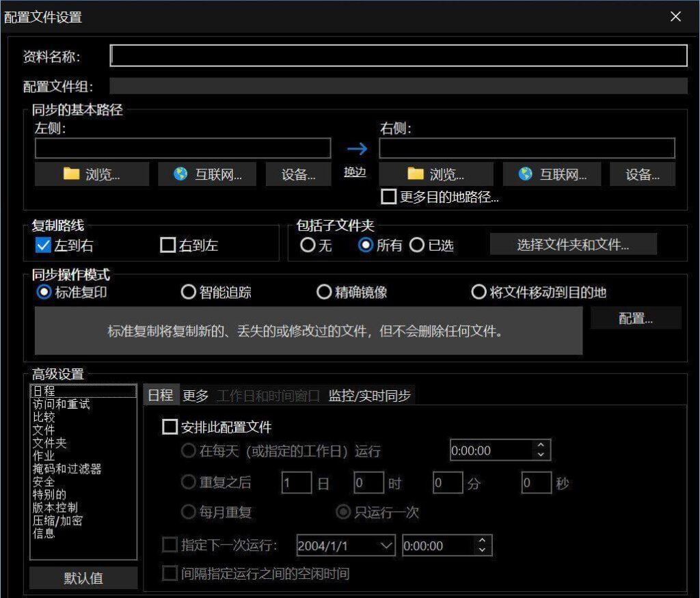
Task: Open left side folder browse button
Action: click(x=92, y=174)
